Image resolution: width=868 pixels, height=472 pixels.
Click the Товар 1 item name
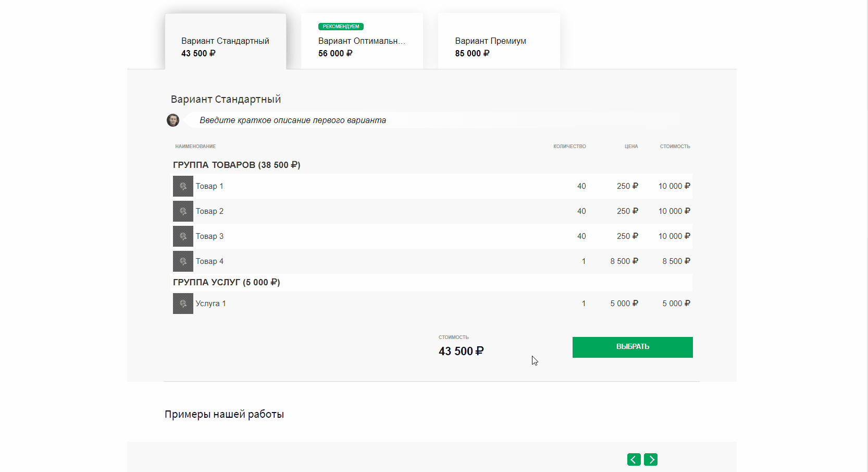click(x=209, y=186)
